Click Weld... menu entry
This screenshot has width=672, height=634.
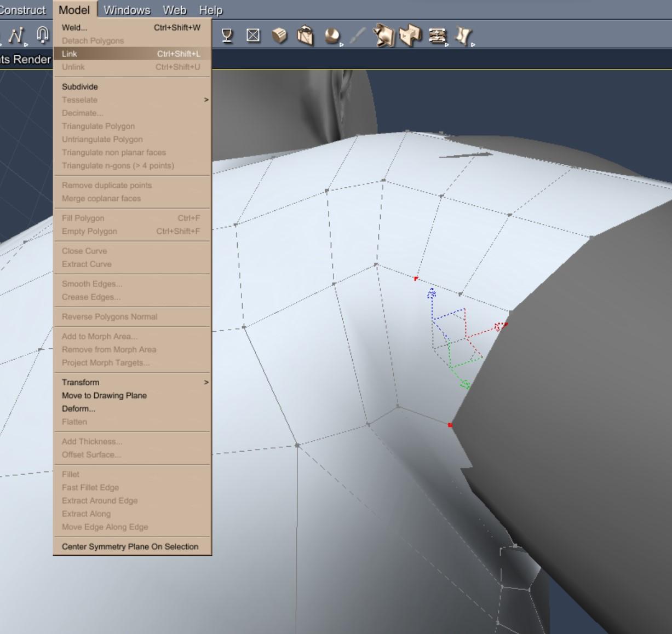click(74, 27)
